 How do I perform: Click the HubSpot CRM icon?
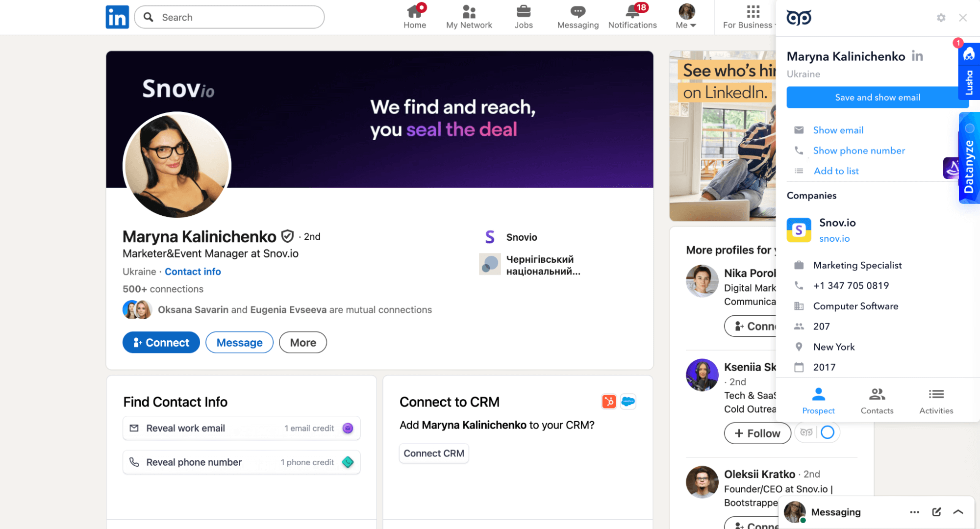pyautogui.click(x=608, y=402)
